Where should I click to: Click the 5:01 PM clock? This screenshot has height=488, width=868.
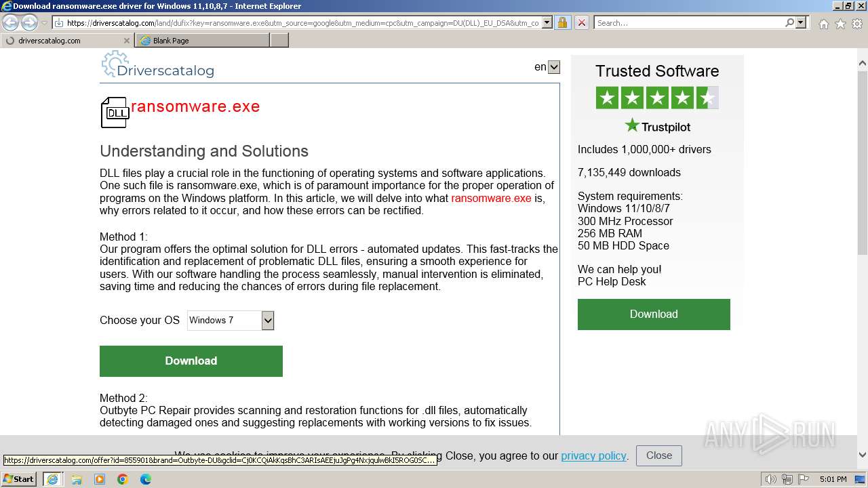(833, 479)
